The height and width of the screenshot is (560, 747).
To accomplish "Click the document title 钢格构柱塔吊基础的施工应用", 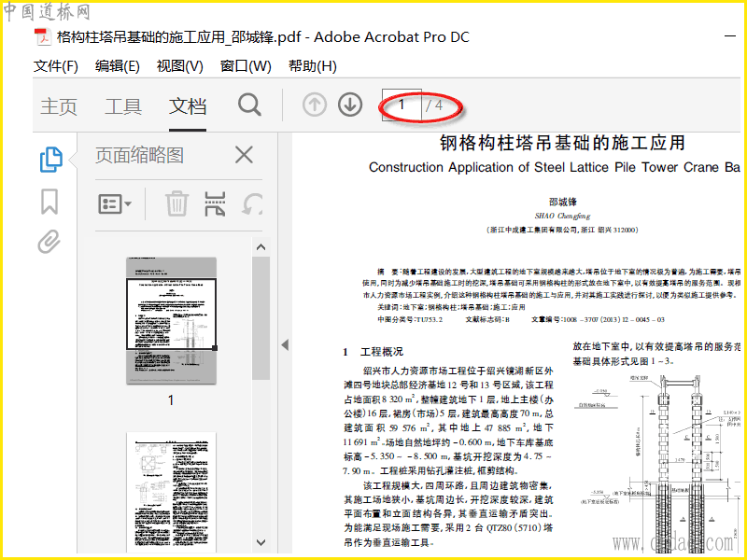I will point(563,143).
